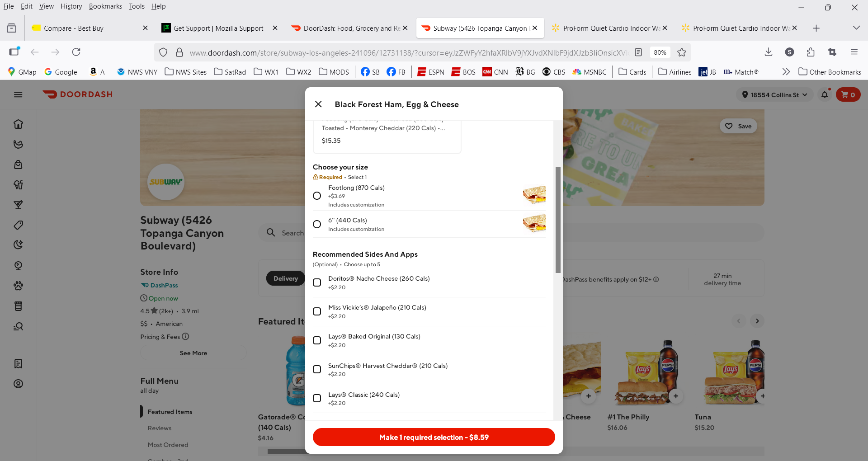Open the extensions puzzle icon
868x461 pixels.
pos(811,52)
